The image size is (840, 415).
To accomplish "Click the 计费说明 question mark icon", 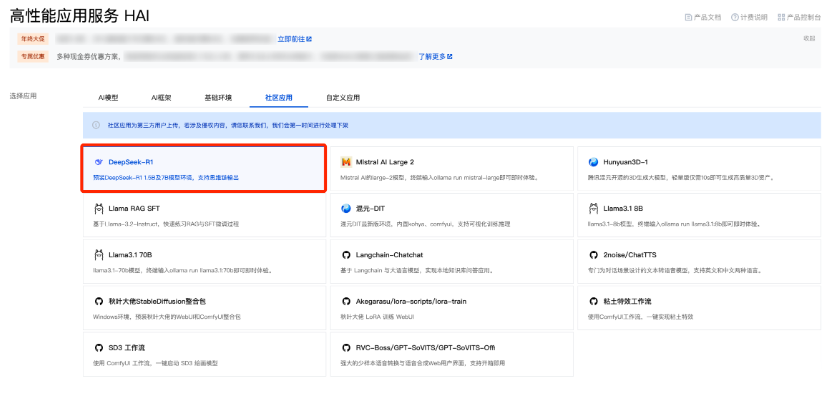I will [734, 17].
